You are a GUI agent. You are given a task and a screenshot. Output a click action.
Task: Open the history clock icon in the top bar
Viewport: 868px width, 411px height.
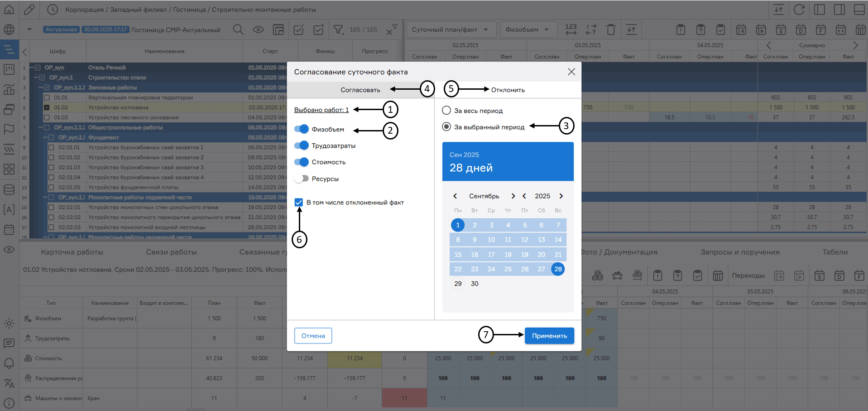[x=53, y=10]
